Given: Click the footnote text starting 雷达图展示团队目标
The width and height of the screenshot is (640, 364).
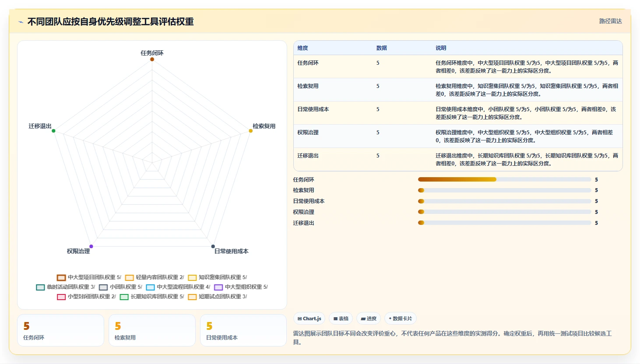Looking at the screenshot, I should click(x=453, y=338).
